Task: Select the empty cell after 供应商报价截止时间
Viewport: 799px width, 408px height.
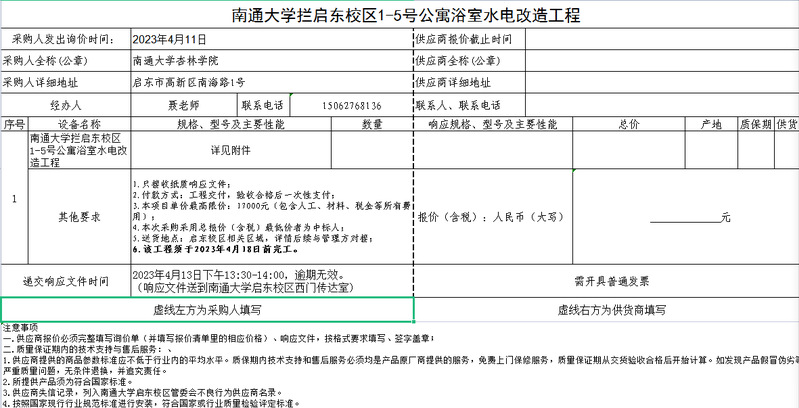Action: click(662, 39)
